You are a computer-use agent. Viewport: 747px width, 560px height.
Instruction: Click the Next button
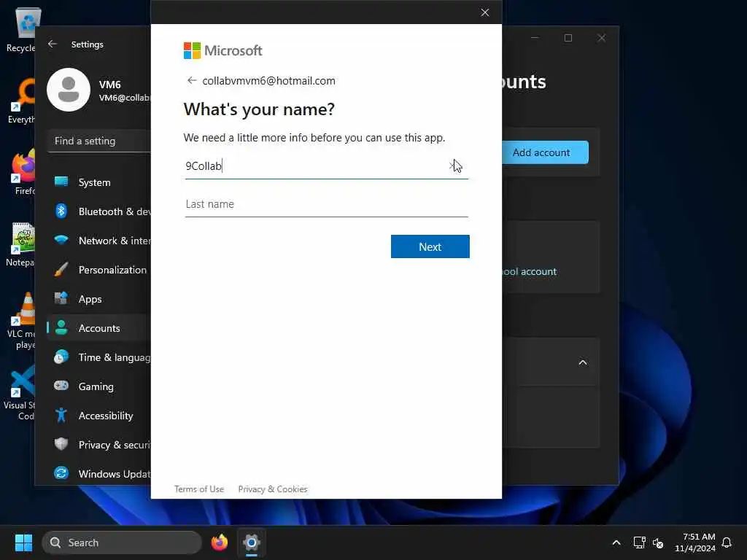tap(430, 246)
